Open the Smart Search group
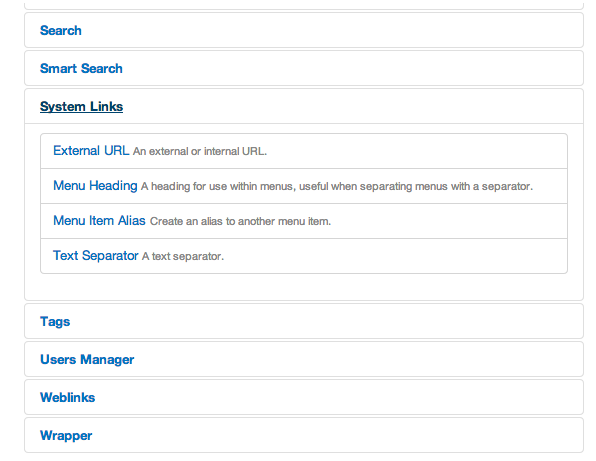Viewport: 596px width, 461px height. (x=81, y=68)
